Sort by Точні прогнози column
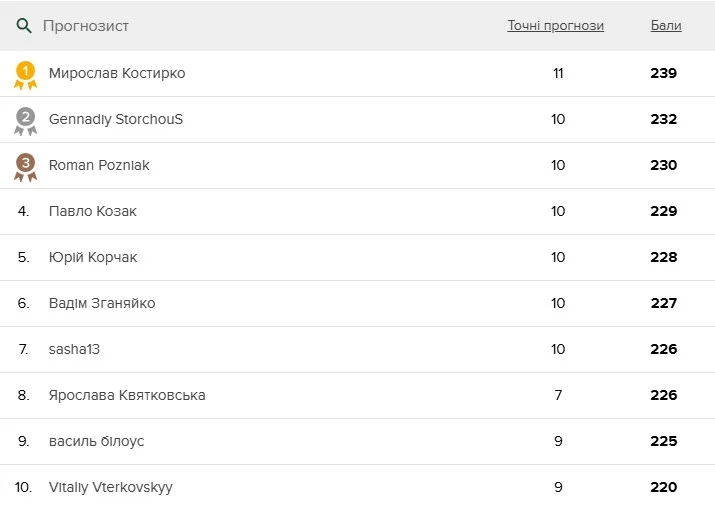715x507 pixels. (x=555, y=26)
